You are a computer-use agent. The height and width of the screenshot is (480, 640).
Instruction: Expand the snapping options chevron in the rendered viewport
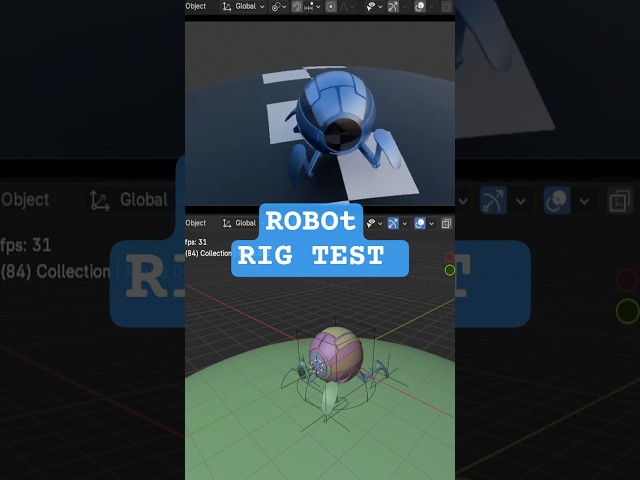click(x=318, y=7)
